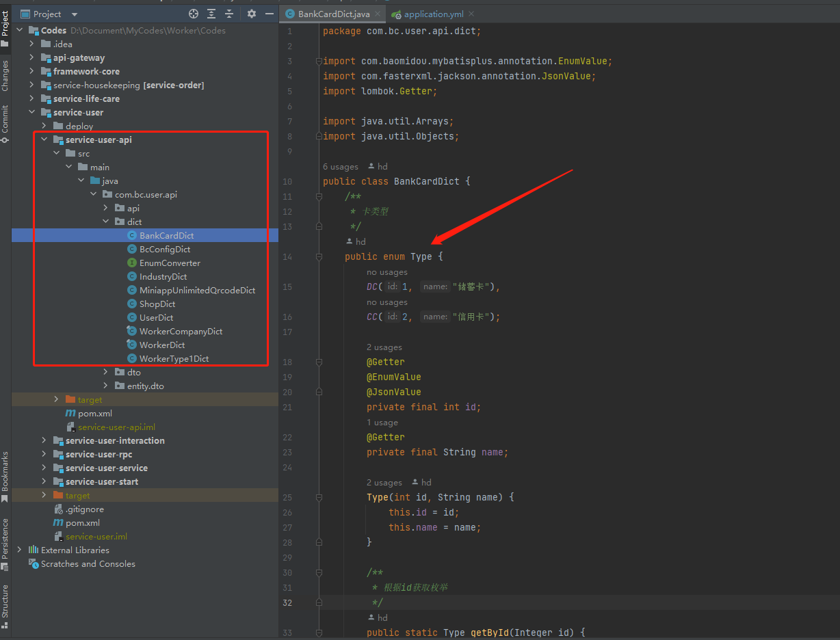
Task: Open Project panel settings gear
Action: pyautogui.click(x=252, y=14)
